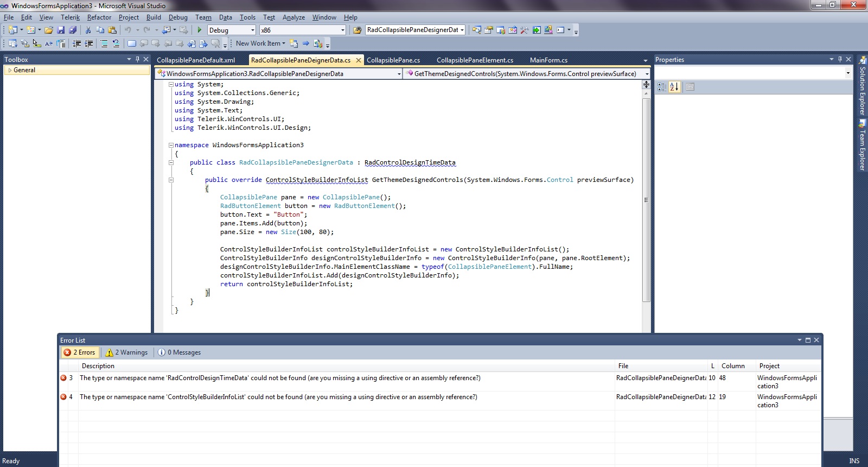Click the Paste clipboard icon
868x467 pixels.
[x=112, y=30]
